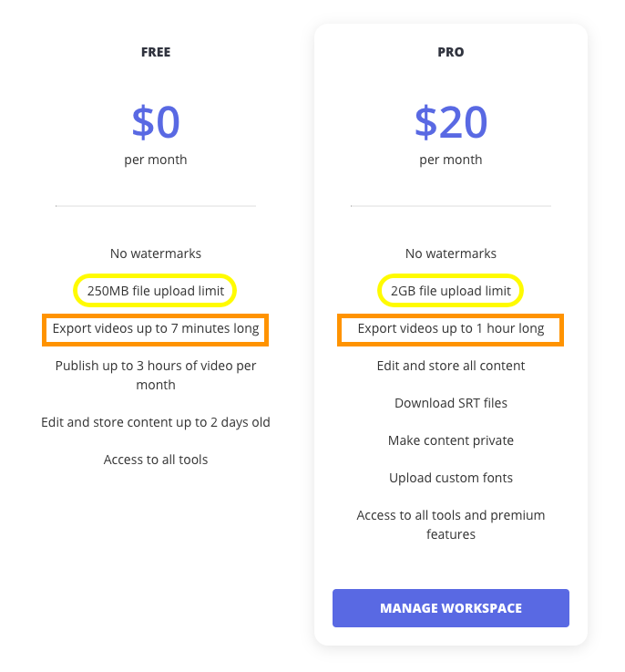The width and height of the screenshot is (625, 672).
Task: Click the MANAGE WORKSPACE button
Action: pos(450,608)
